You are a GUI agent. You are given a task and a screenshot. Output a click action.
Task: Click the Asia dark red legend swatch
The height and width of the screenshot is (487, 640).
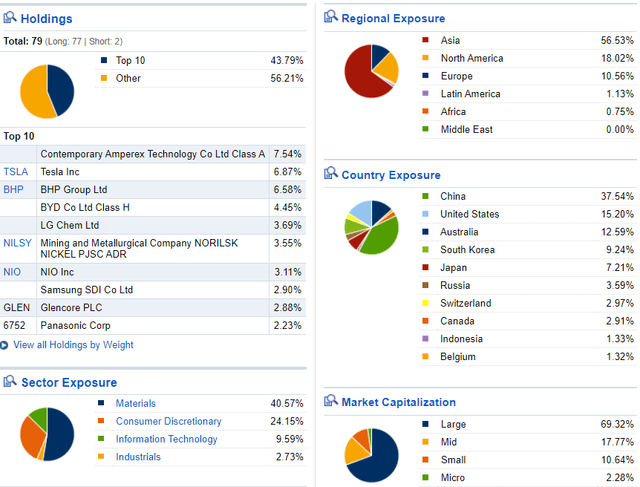425,40
